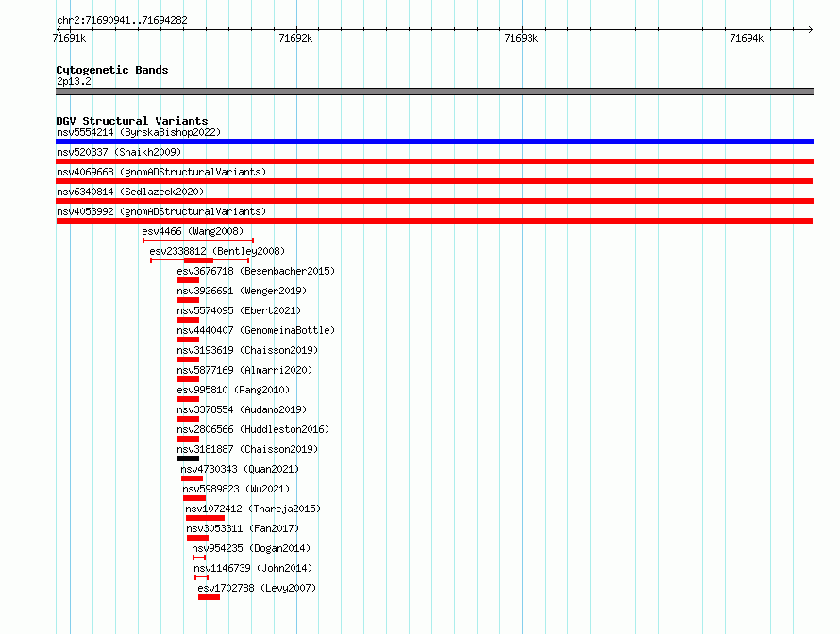The width and height of the screenshot is (840, 634).
Task: Click the red bar under nsv5989823
Action: click(x=194, y=498)
